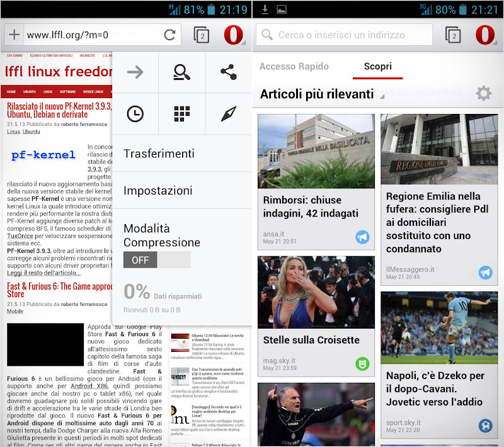504x447 pixels.
Task: Open LINUX in the lffl red navigation bar
Action: point(48,92)
